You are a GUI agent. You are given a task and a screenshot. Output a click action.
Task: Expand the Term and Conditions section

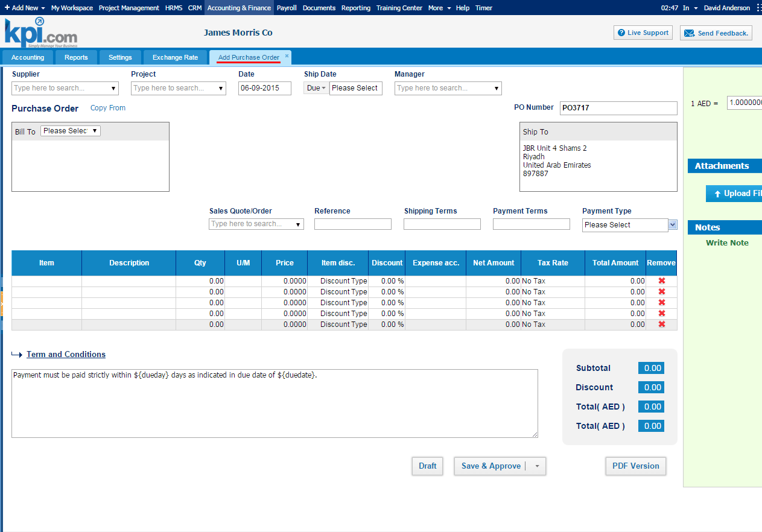[66, 355]
